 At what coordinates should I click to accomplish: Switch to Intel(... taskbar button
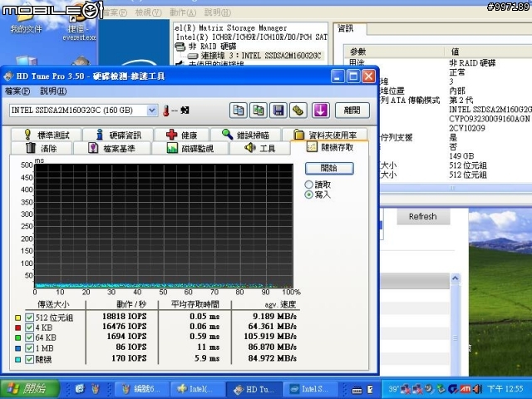[198, 389]
